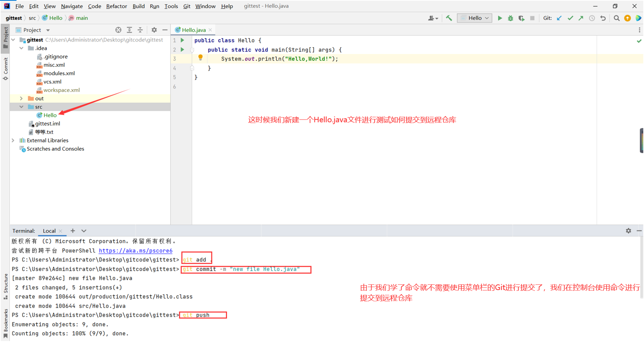Start debugging with the bug icon
Image resolution: width=644 pixels, height=362 pixels.
(x=510, y=18)
